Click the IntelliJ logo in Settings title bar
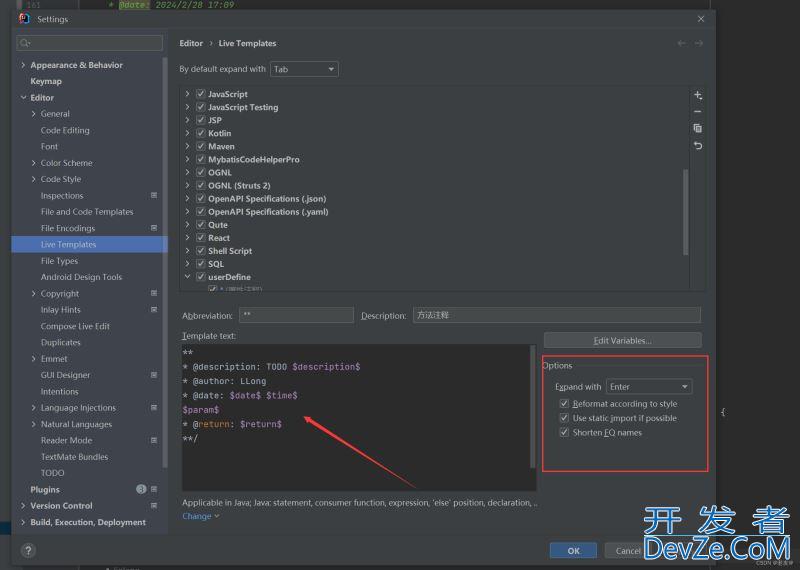Viewport: 800px width, 570px height. click(x=24, y=19)
